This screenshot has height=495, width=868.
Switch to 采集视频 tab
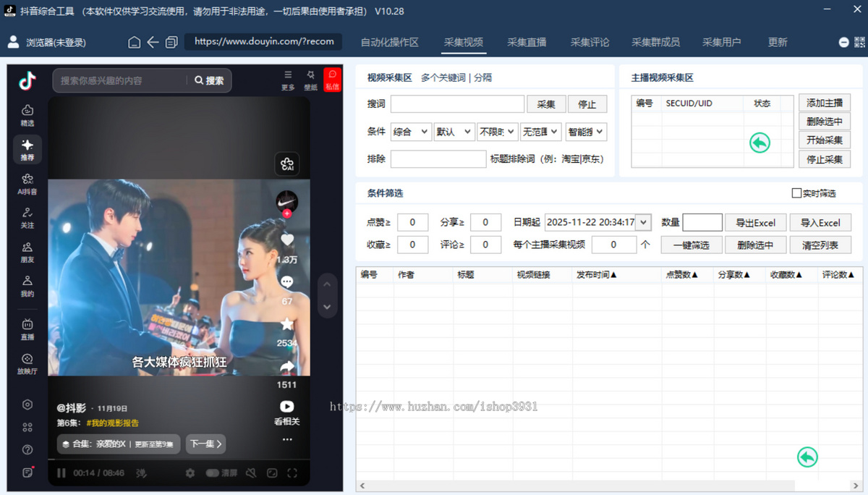(463, 42)
